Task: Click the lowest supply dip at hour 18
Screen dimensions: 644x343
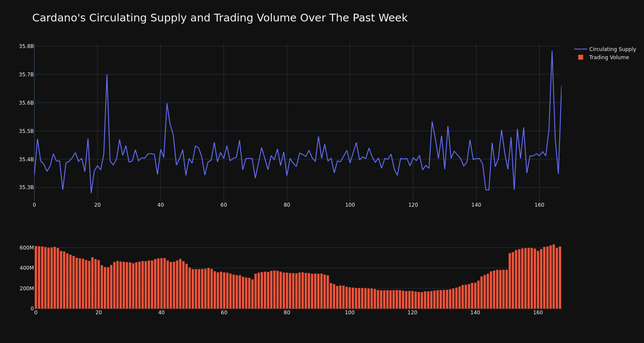Action: 91,193
